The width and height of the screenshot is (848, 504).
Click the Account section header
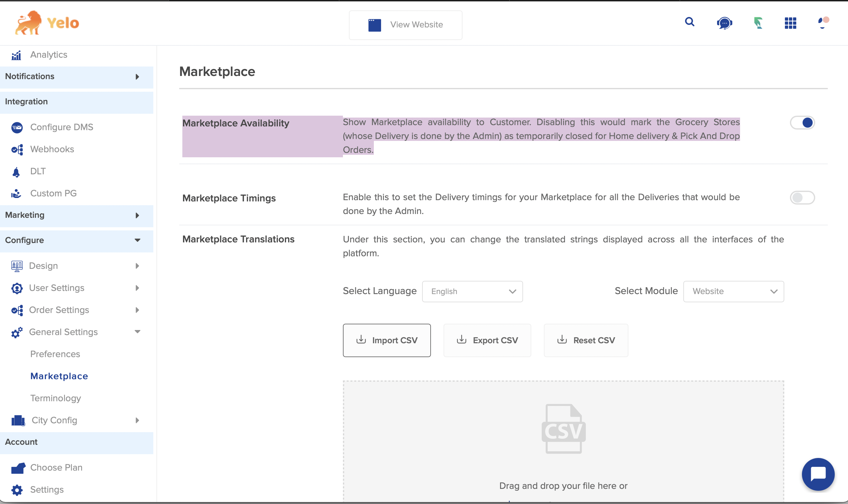(76, 442)
